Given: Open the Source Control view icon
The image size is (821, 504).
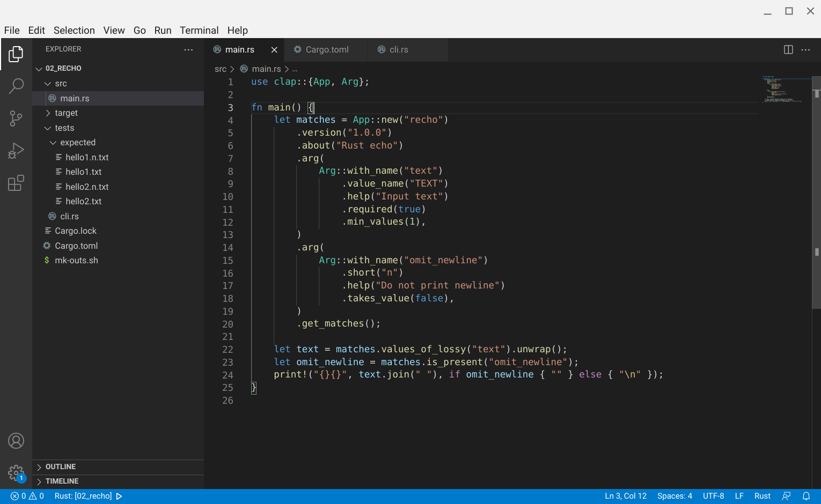Looking at the screenshot, I should pyautogui.click(x=16, y=118).
